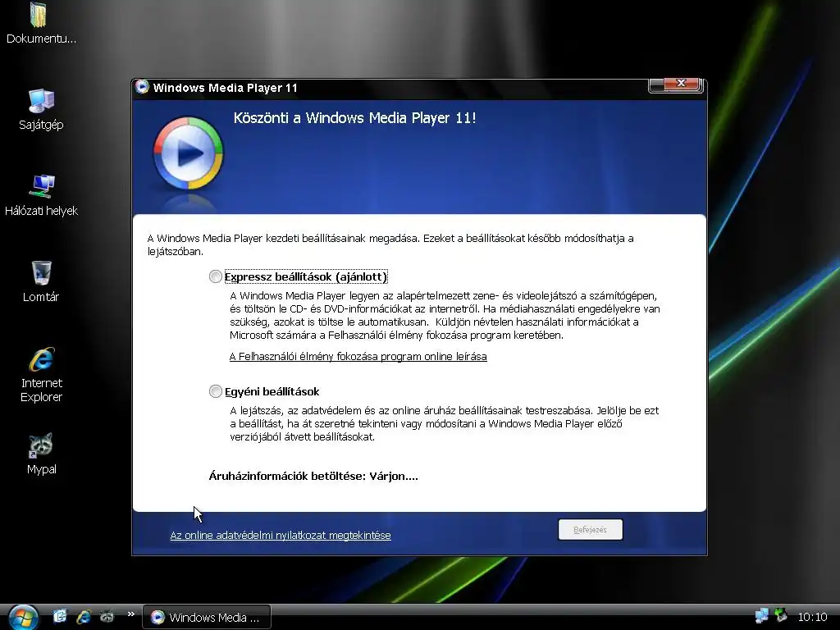840x630 pixels.
Task: Click the Köszönti a Windows Media Player 11! heading
Action: coord(354,118)
